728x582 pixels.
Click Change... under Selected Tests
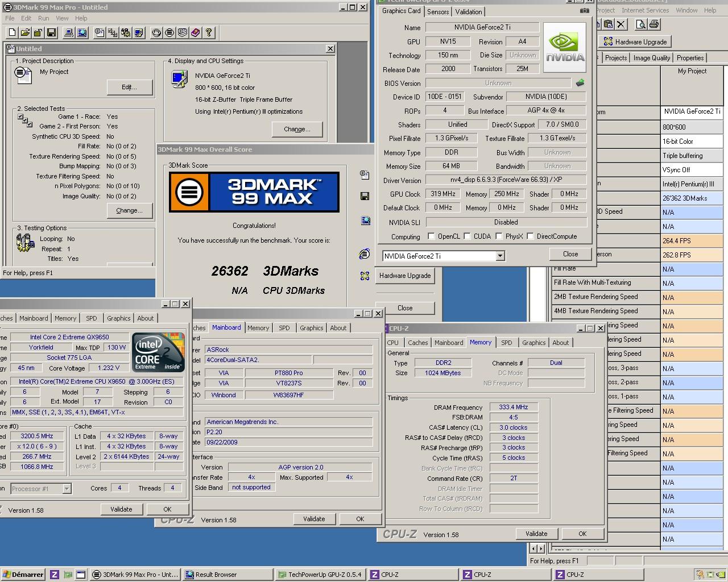129,210
